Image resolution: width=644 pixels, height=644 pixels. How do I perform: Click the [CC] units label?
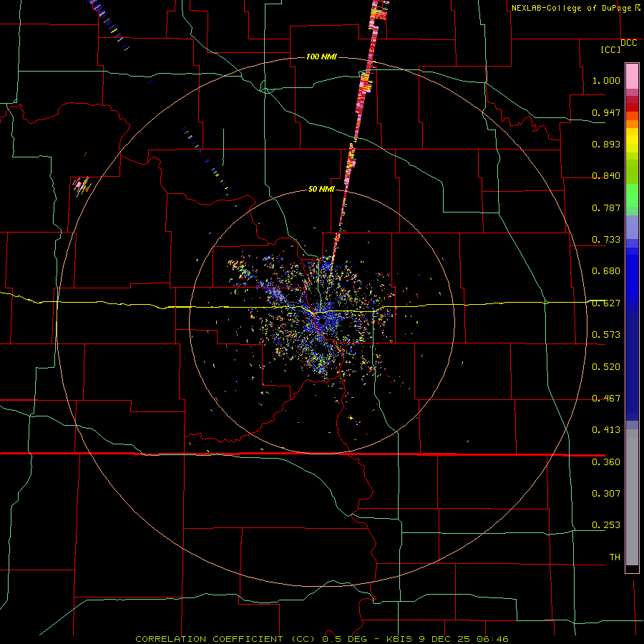611,49
